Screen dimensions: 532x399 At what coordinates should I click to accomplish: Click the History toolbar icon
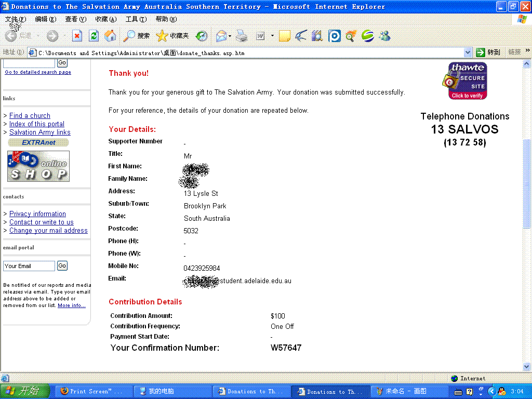tap(202, 36)
